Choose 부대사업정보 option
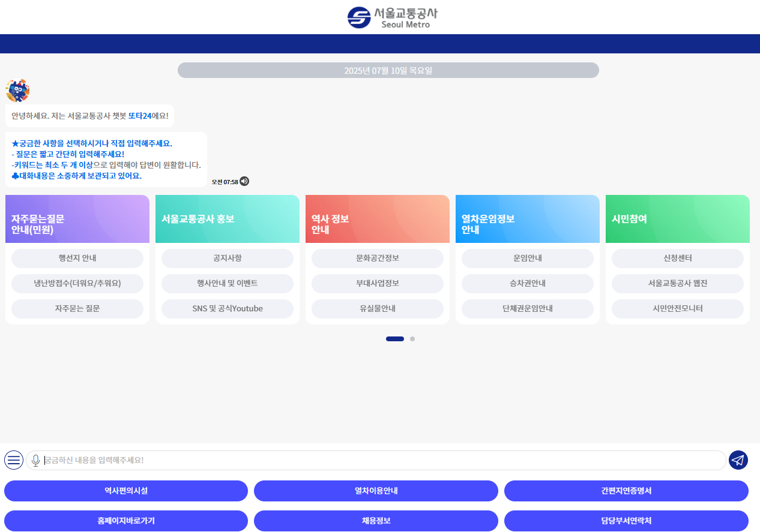 tap(378, 284)
